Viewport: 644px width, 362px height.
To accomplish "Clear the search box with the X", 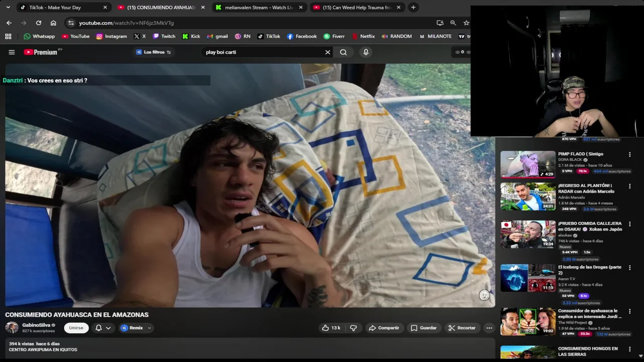I will 328,52.
